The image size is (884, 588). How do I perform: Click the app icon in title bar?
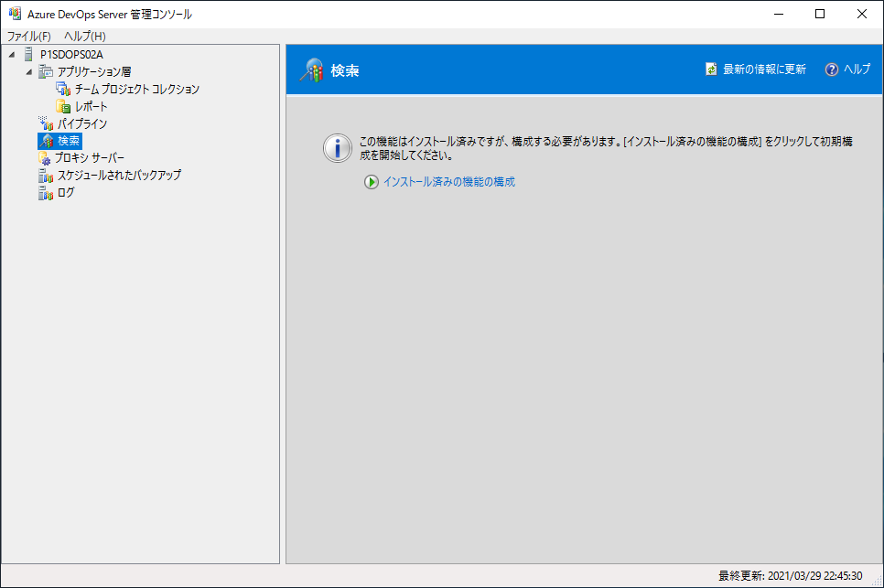click(x=15, y=14)
